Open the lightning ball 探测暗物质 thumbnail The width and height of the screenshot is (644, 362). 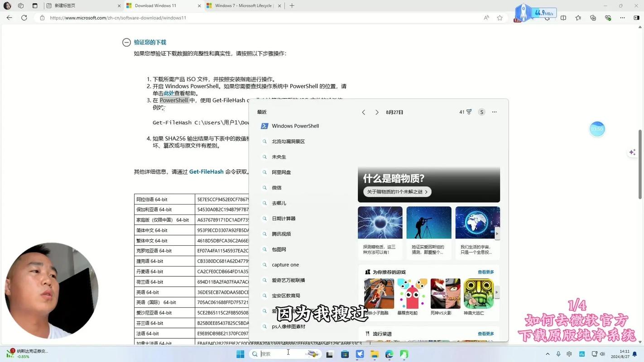tap(380, 223)
